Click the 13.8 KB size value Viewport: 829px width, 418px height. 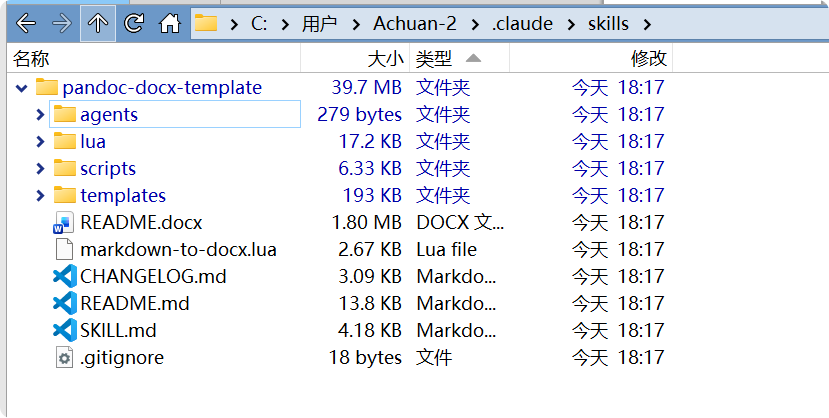[370, 303]
